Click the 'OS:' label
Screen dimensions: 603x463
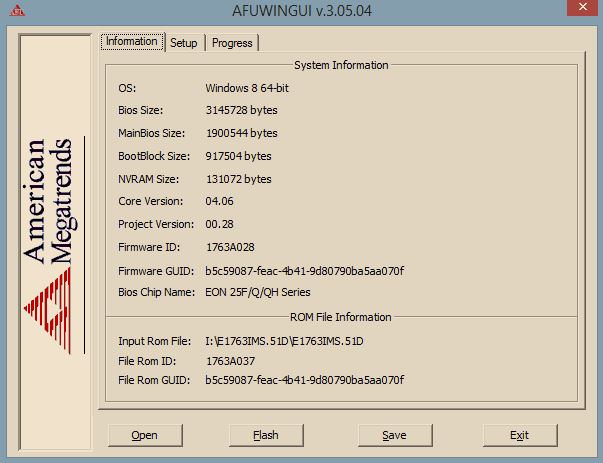(127, 88)
